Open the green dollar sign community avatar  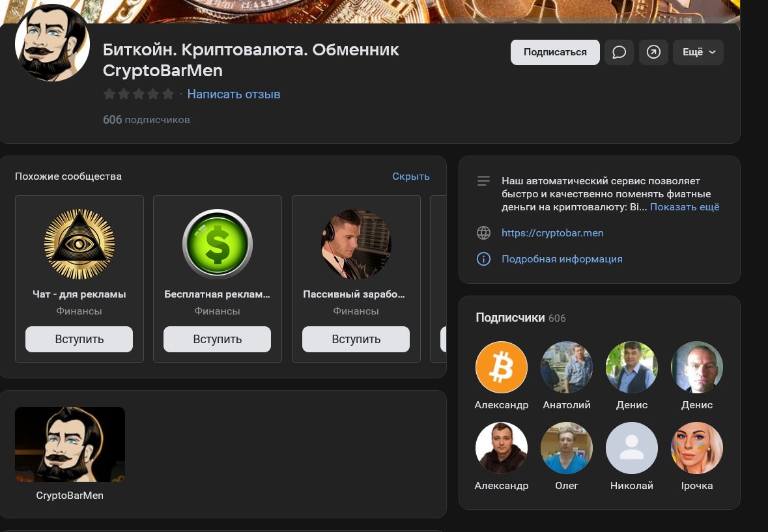[x=218, y=244]
